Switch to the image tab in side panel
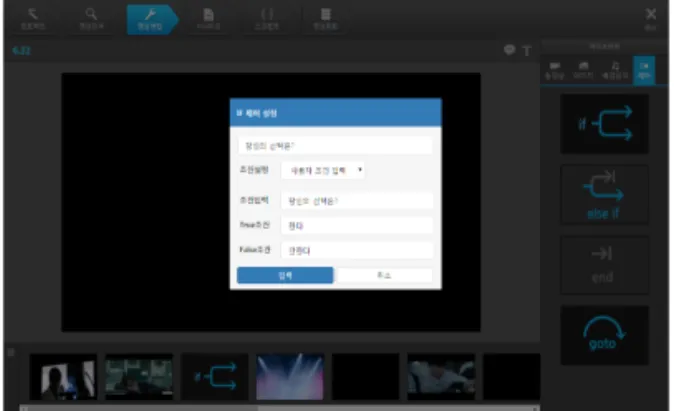 [x=583, y=70]
